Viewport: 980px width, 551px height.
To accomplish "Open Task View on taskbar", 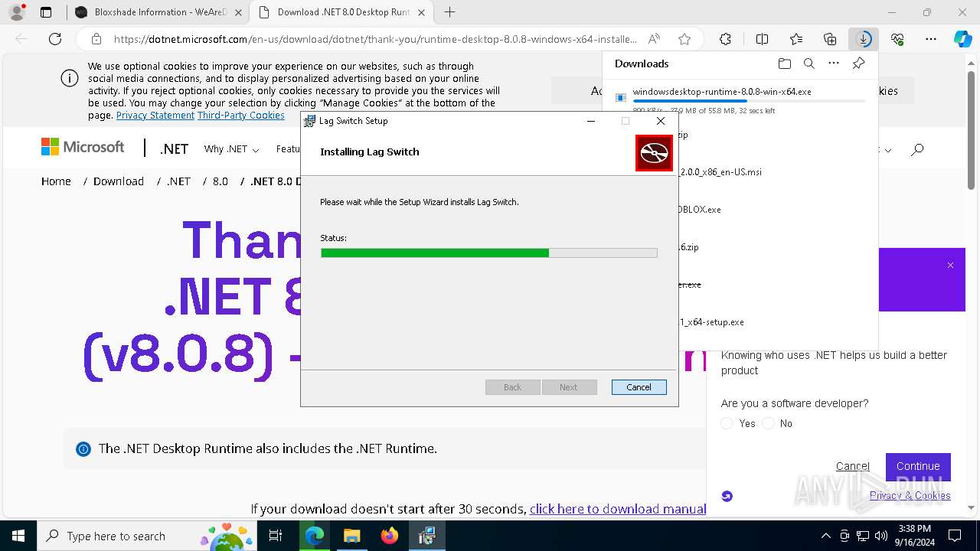I will point(276,536).
